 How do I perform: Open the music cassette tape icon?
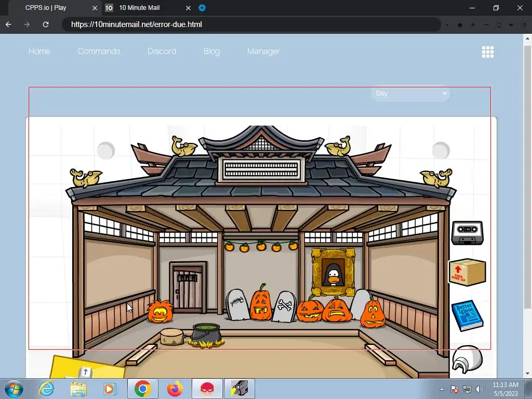467,233
